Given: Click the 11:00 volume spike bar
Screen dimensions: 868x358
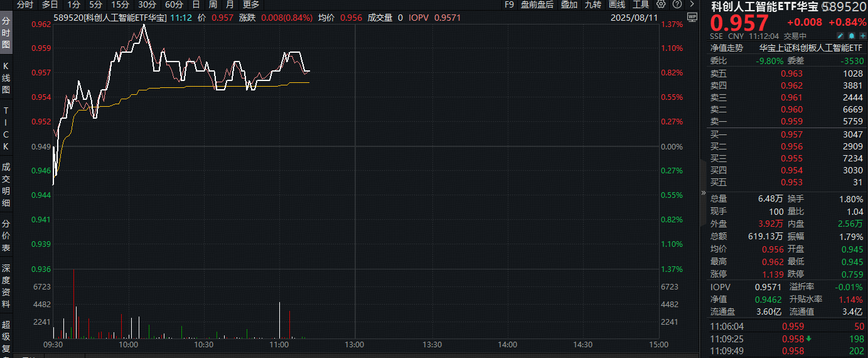Looking at the screenshot, I should click(279, 320).
